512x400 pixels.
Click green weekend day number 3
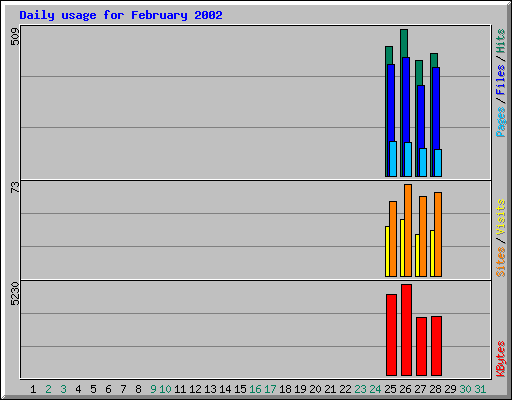[63, 389]
